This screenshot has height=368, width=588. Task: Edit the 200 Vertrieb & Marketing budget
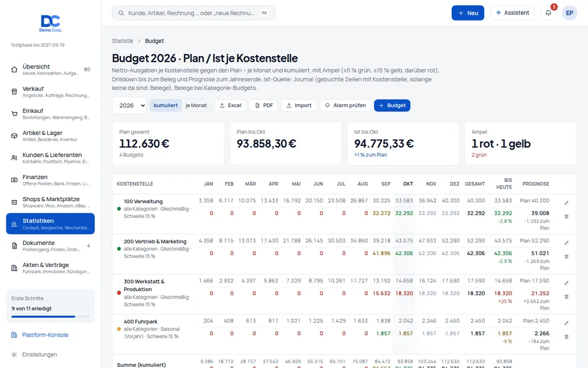pos(566,243)
